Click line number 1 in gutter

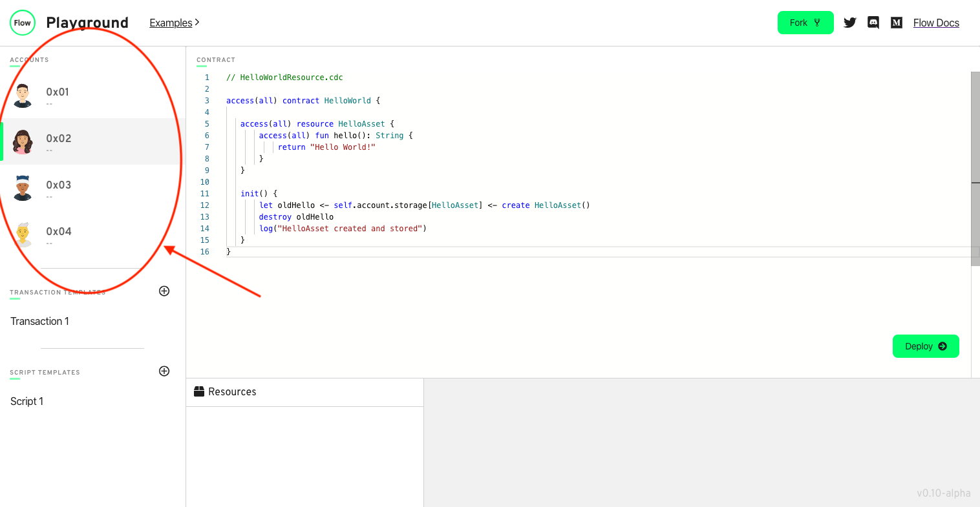(x=207, y=78)
